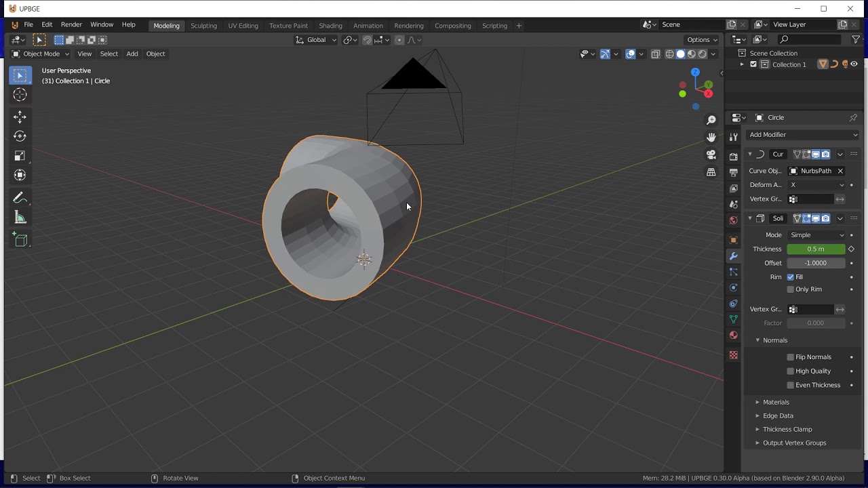Toggle camera view icon in viewport
The width and height of the screenshot is (868, 488).
pyautogui.click(x=711, y=155)
